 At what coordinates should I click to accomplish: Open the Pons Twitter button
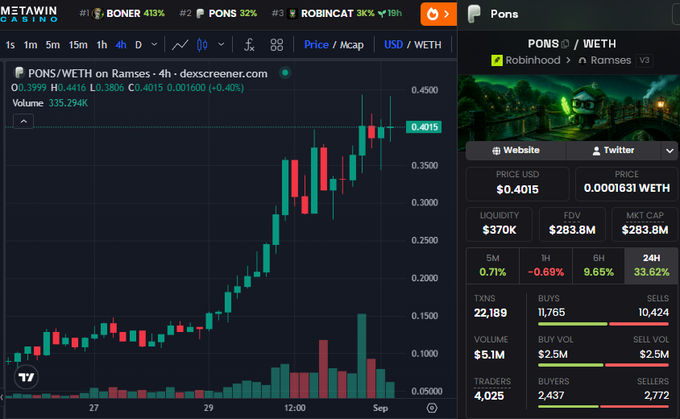[x=613, y=150]
